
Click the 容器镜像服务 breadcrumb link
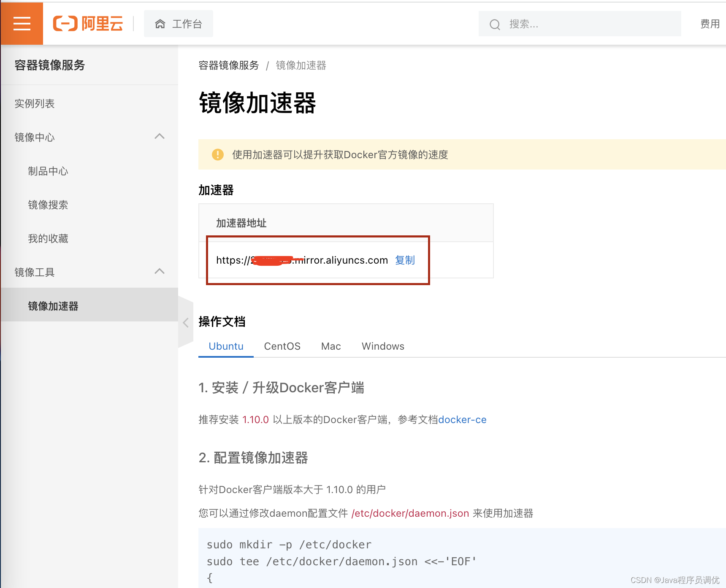click(229, 65)
